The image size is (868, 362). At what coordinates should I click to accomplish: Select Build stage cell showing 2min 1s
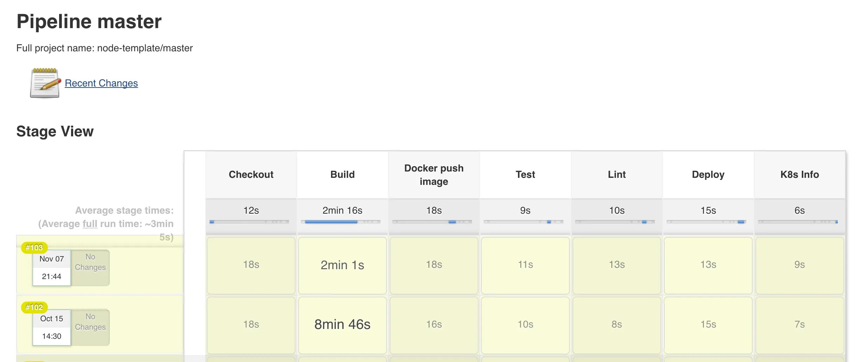(x=342, y=265)
